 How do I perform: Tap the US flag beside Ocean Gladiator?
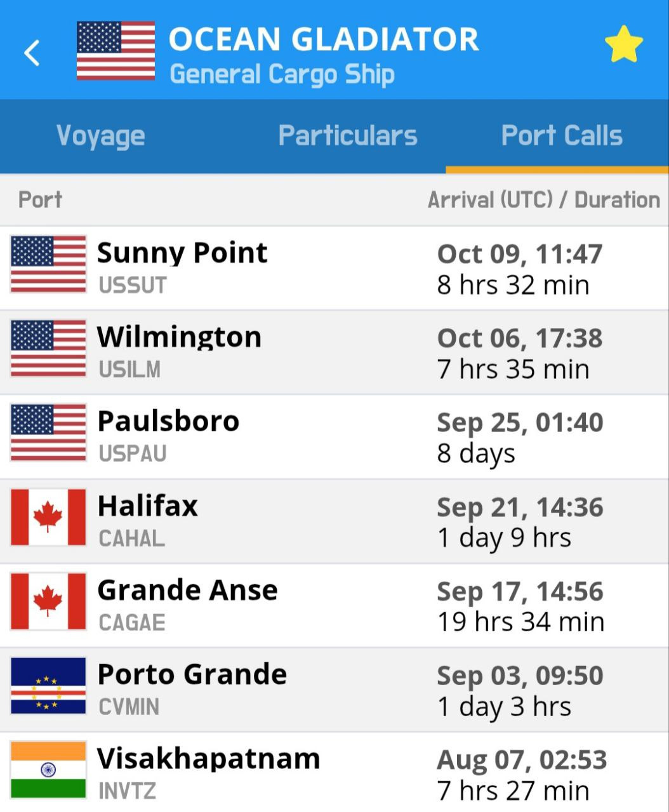click(116, 51)
